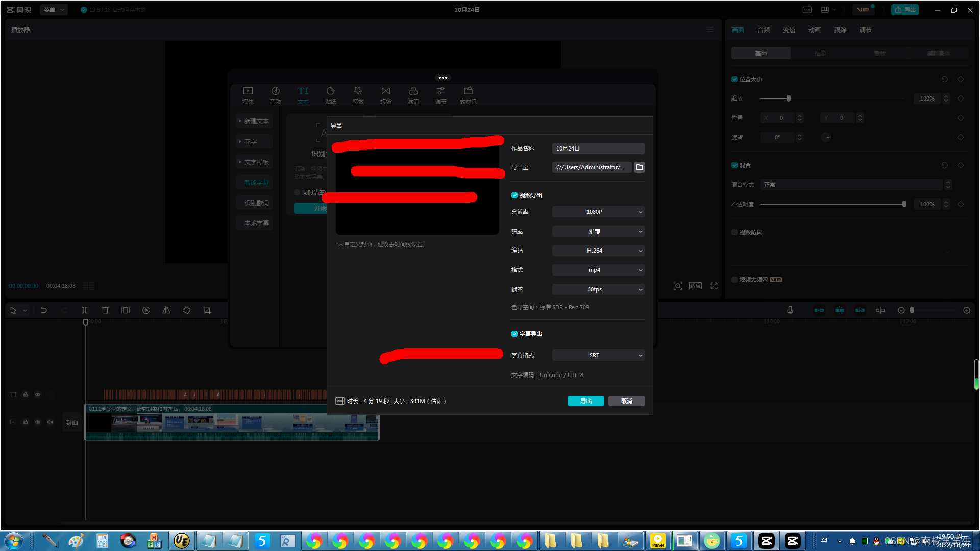Click the mirror flip icon in timeline toolbar

click(x=166, y=310)
